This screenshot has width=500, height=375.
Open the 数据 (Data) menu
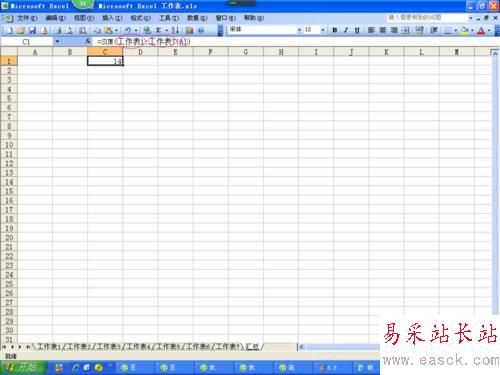[x=197, y=18]
